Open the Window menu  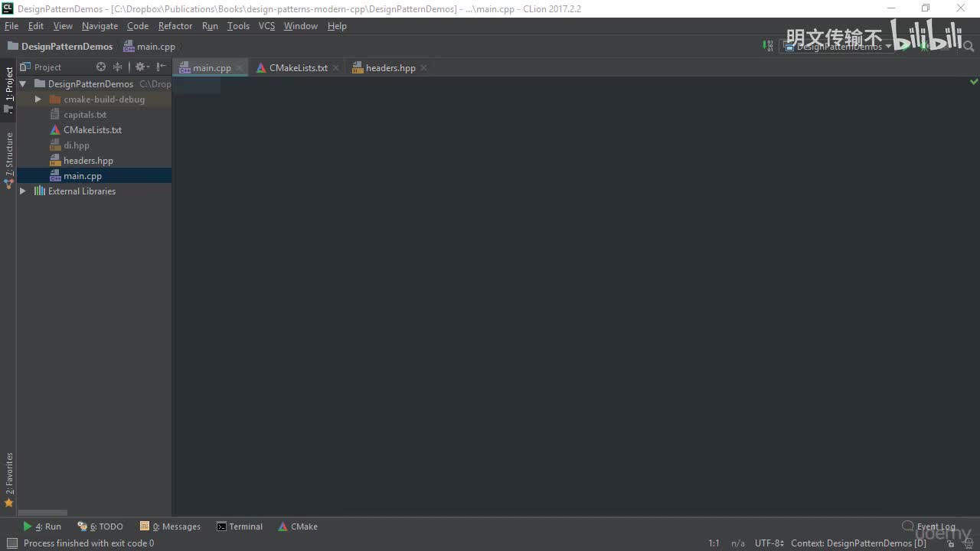tap(301, 26)
